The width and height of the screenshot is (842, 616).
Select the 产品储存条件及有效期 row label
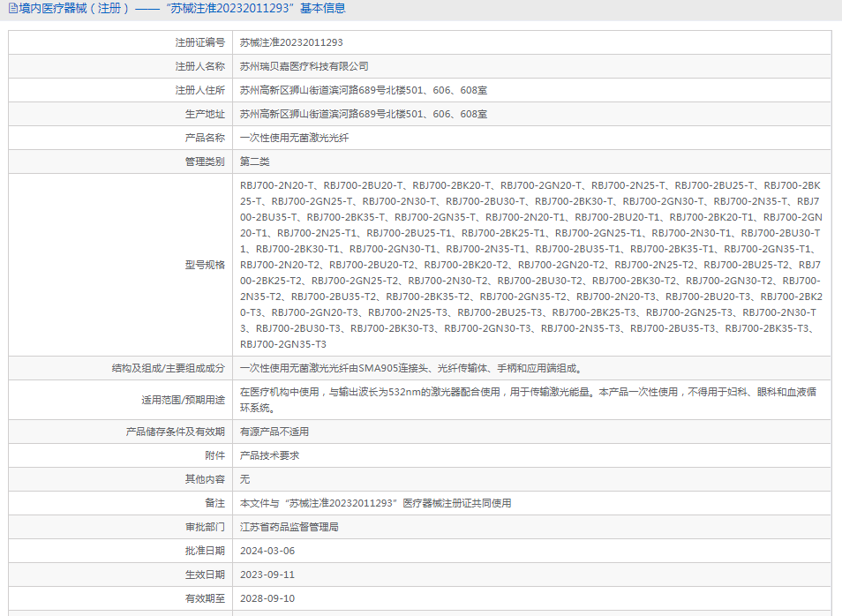176,432
